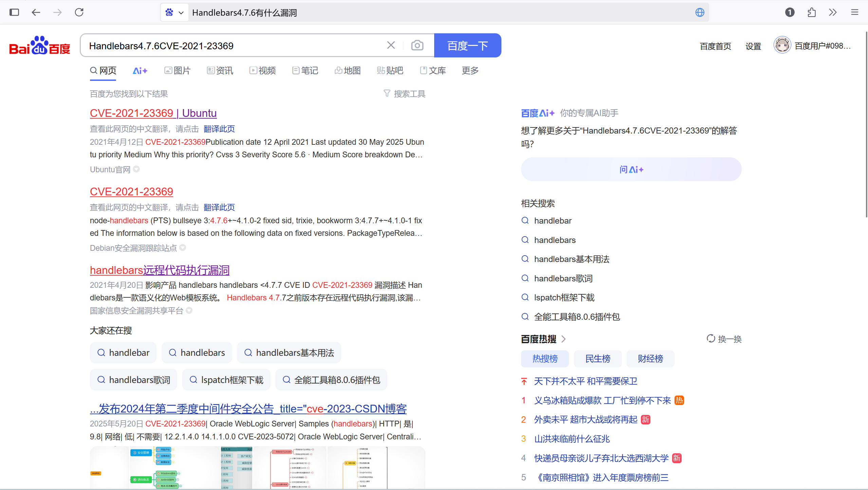Open the extensions puzzle icon
Viewport: 868px width, 490px height.
811,13
